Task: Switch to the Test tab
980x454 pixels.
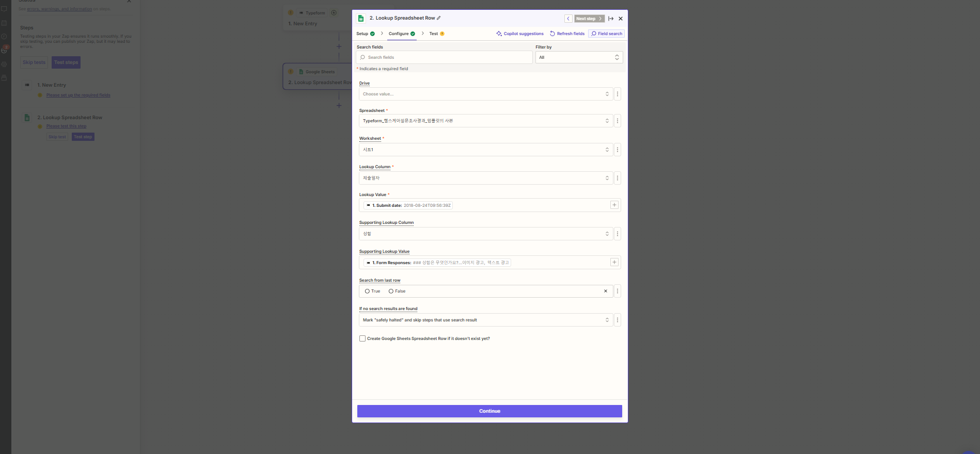Action: click(x=437, y=34)
